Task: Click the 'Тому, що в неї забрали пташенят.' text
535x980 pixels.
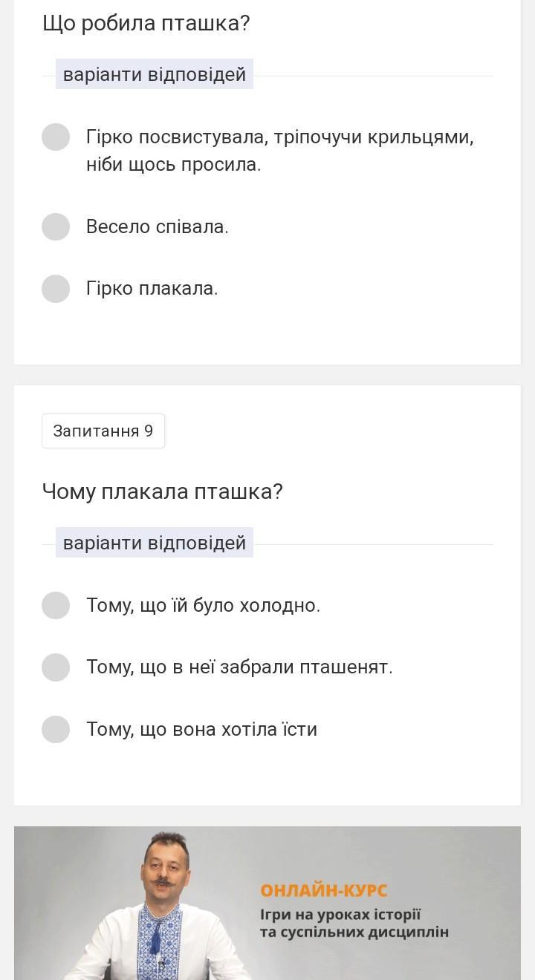Action: (x=239, y=667)
